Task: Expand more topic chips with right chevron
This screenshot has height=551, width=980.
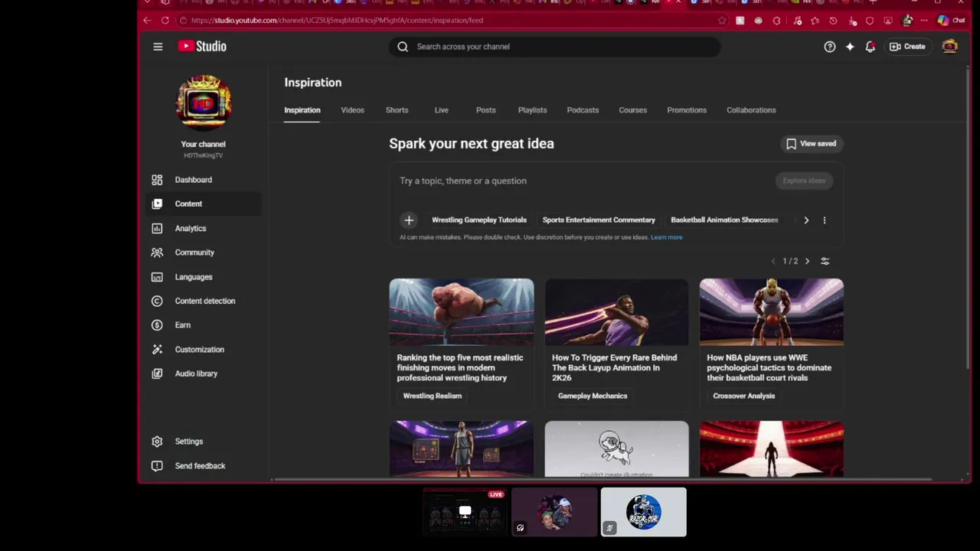Action: (x=806, y=220)
